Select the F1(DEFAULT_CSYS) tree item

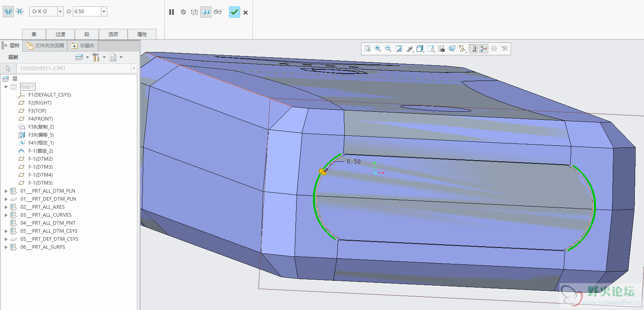coord(50,95)
